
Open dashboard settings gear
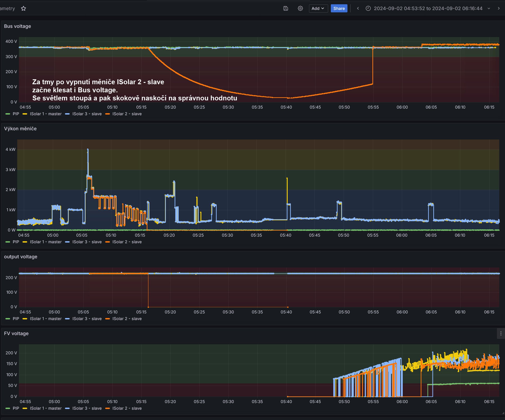300,8
